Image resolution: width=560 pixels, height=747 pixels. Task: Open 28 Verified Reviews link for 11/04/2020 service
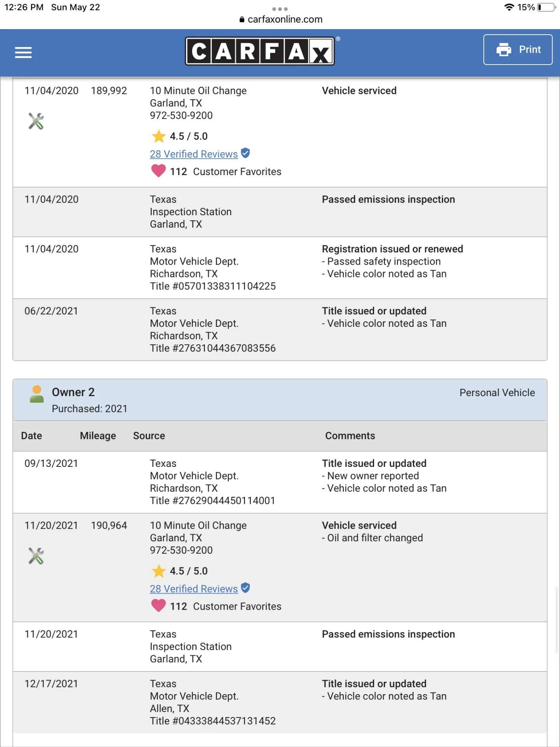click(194, 154)
